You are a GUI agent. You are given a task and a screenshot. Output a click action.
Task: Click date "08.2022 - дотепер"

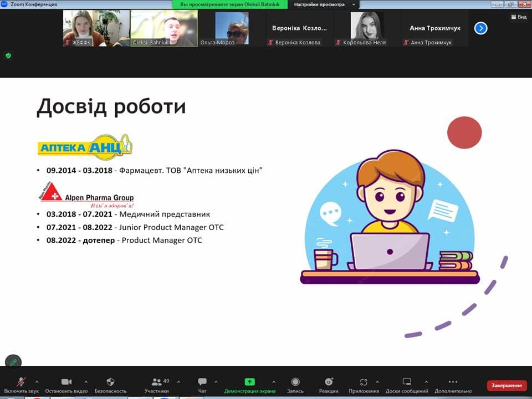coord(81,240)
